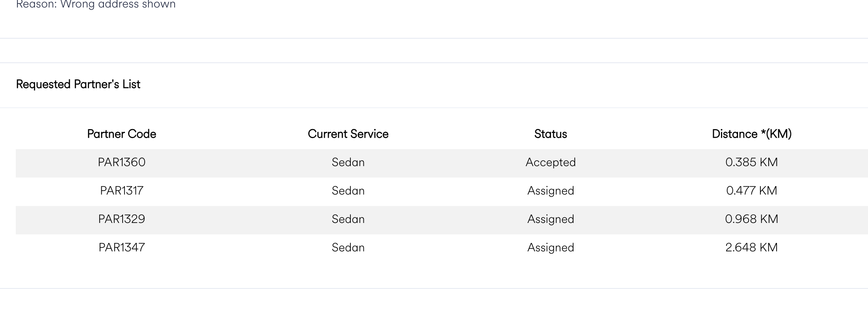This screenshot has width=868, height=322.
Task: Click the Assigned status for PAR1347
Action: point(550,248)
